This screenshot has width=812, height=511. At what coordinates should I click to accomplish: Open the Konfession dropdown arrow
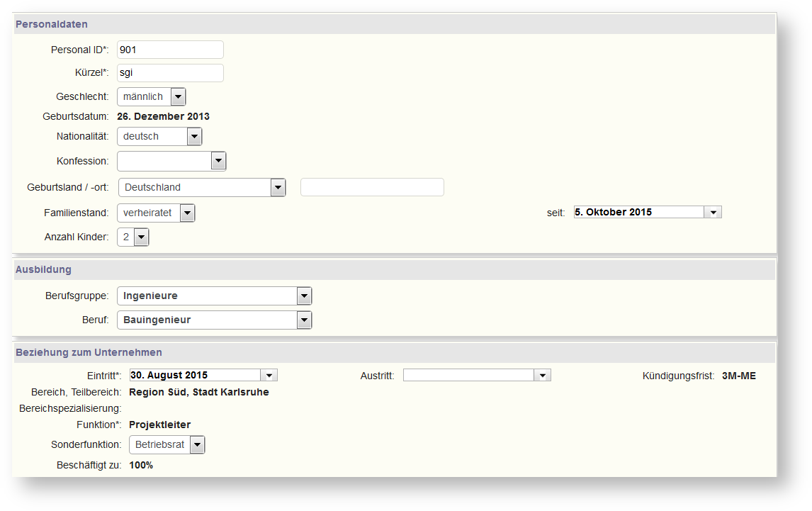coord(218,161)
